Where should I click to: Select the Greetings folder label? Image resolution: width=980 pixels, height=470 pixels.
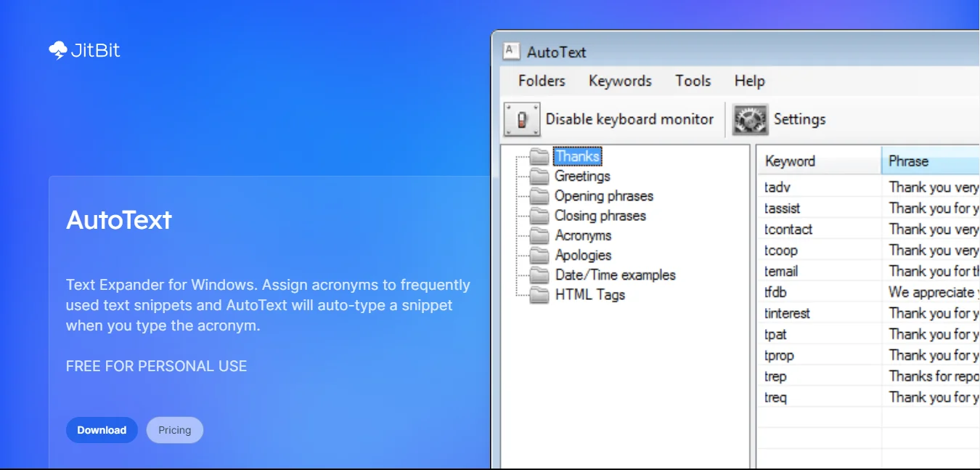tap(582, 176)
